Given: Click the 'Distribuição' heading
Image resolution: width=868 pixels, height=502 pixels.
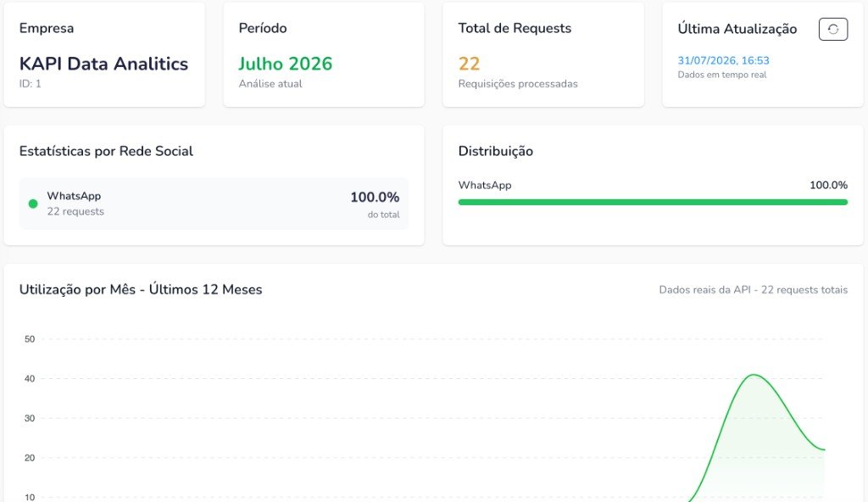Looking at the screenshot, I should click(495, 151).
